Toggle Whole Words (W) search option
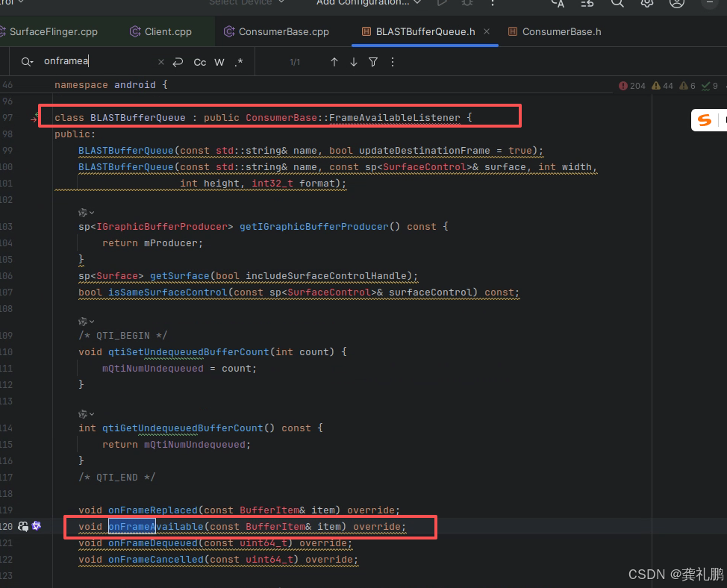 [219, 62]
